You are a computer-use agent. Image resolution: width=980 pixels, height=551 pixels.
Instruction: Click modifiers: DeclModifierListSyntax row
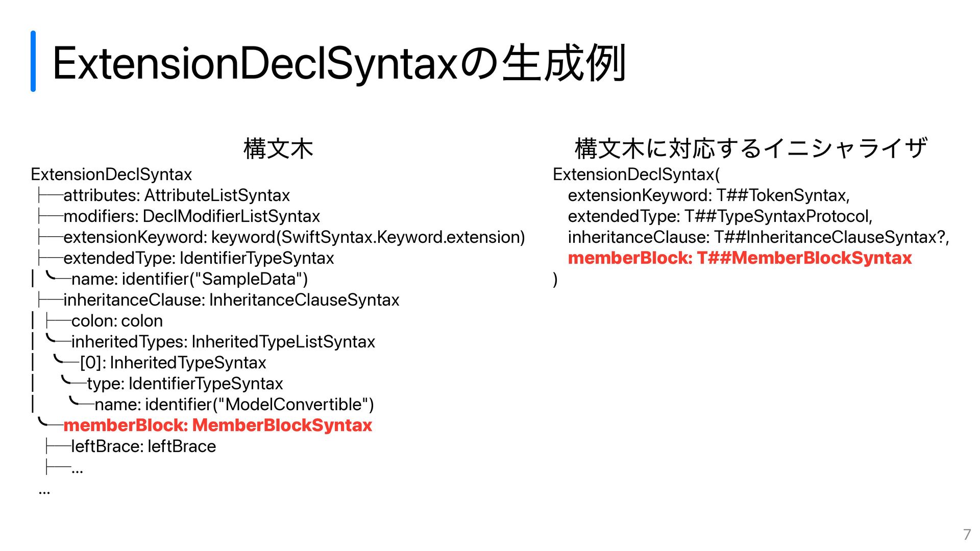tap(191, 216)
